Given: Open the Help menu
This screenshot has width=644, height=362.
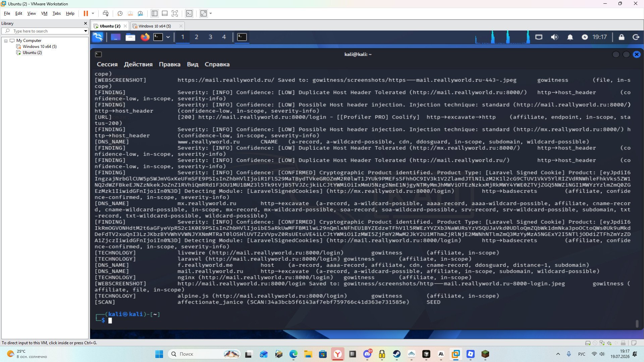Looking at the screenshot, I should pos(70,13).
